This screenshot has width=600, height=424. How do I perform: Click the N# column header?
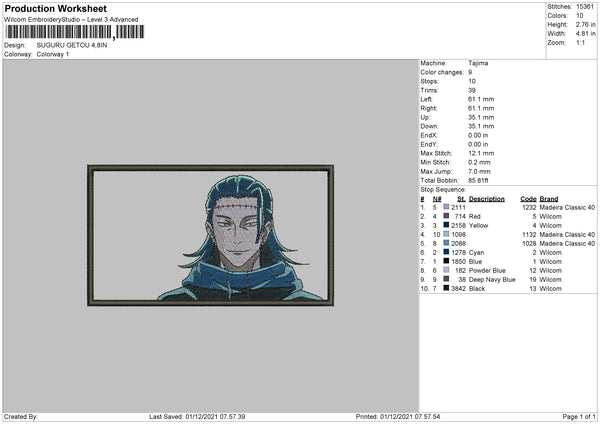pos(437,199)
